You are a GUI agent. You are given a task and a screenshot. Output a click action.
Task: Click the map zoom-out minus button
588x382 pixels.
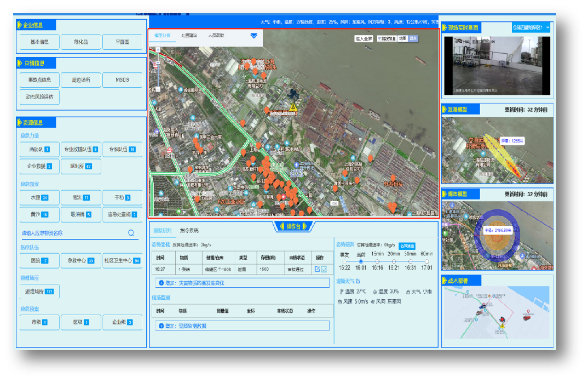pos(158,89)
